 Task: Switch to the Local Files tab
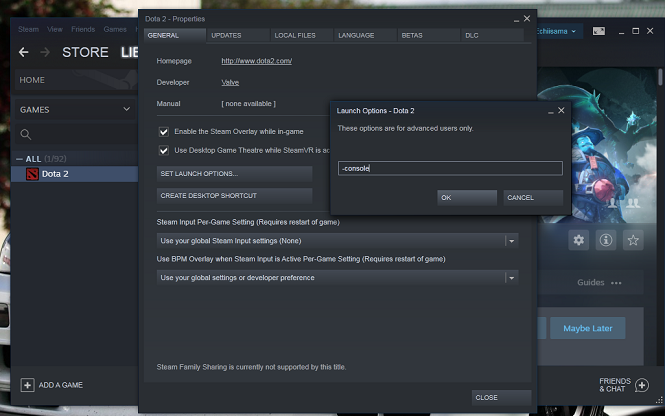[x=302, y=35]
